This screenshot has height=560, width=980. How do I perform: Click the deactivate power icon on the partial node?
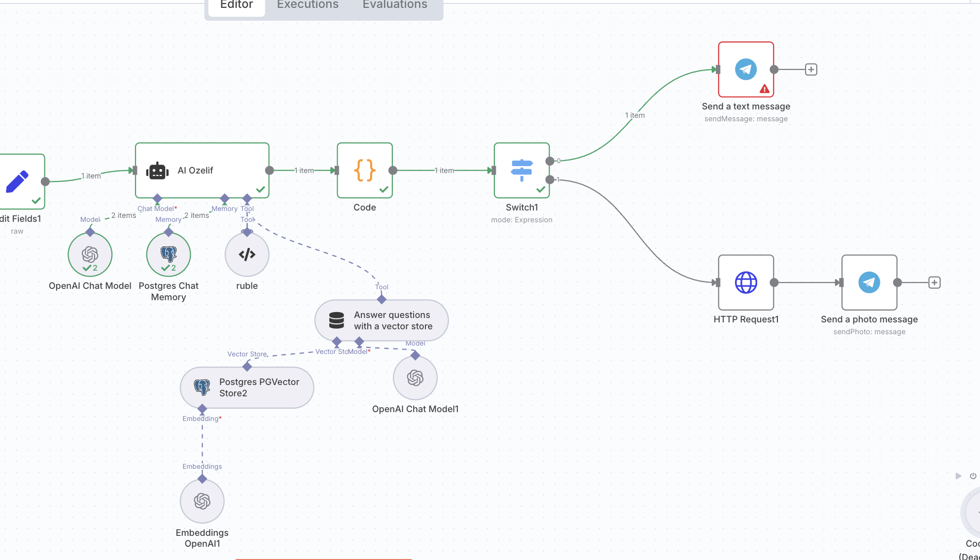pos(973,476)
